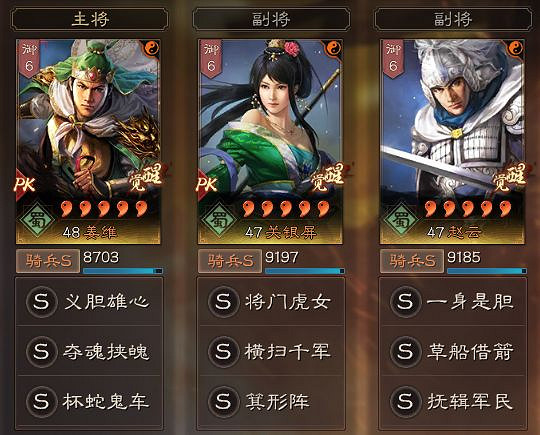Open the 横扫千军 skill entry
The image size is (540, 435).
click(x=271, y=351)
